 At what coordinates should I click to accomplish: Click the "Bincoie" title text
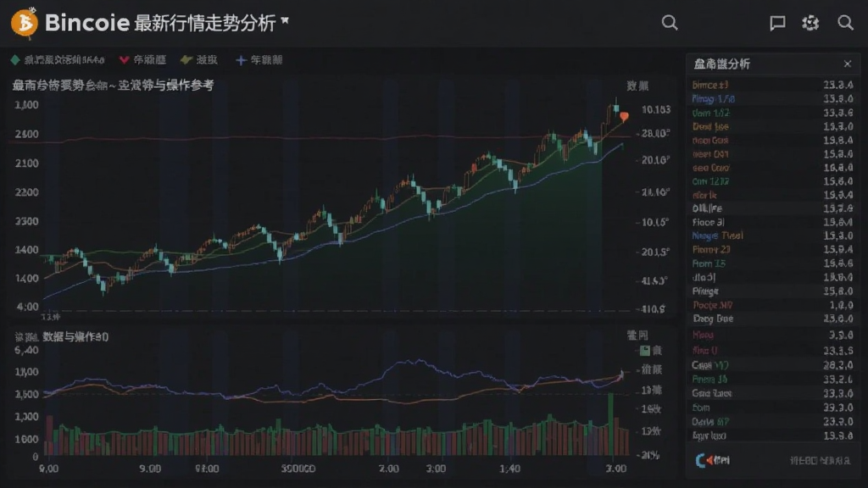click(87, 23)
